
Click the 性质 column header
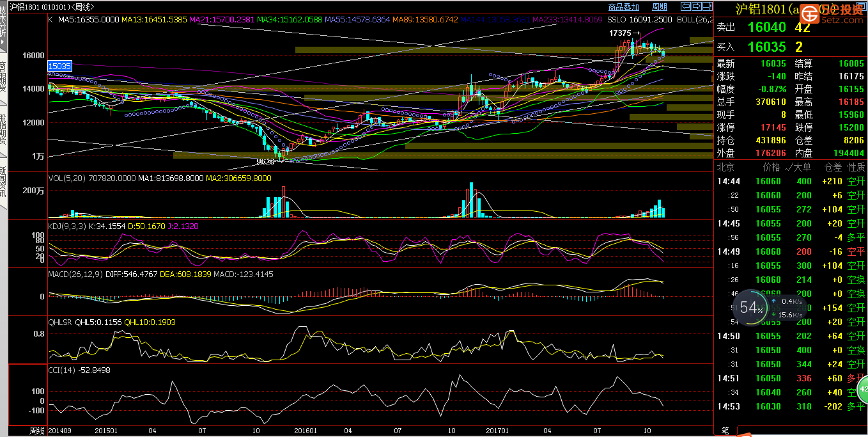(856, 167)
